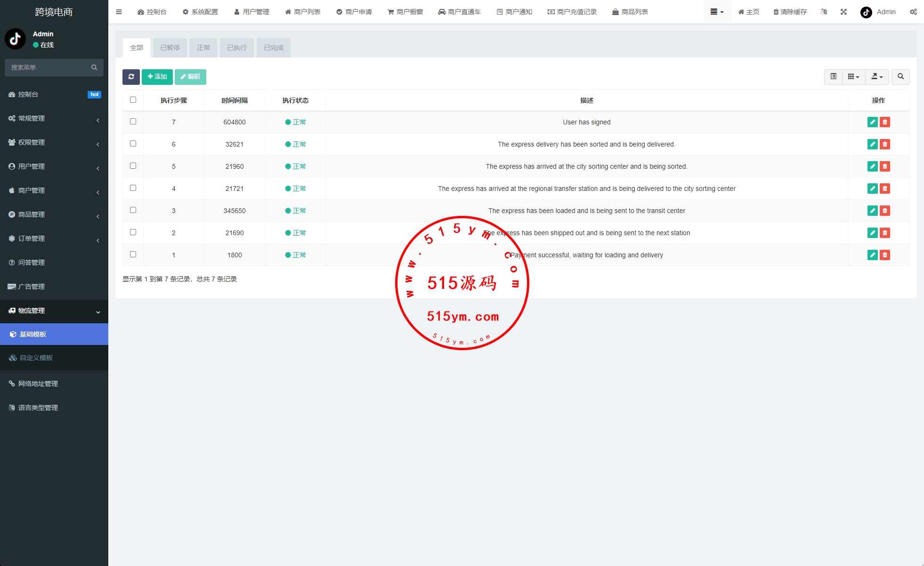Click the red delete icon for step 1
Screen dimensions: 924x566
coord(885,255)
